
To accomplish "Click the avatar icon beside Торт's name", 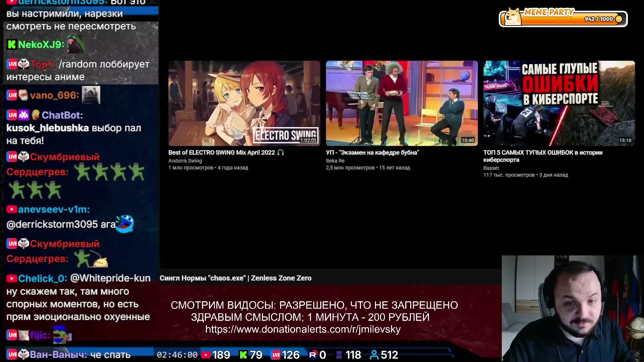I will 23,64.
